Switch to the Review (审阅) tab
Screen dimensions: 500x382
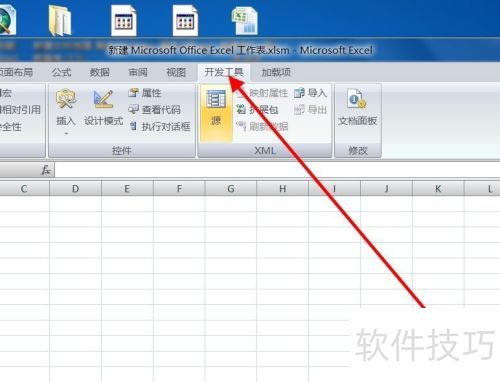coord(138,72)
